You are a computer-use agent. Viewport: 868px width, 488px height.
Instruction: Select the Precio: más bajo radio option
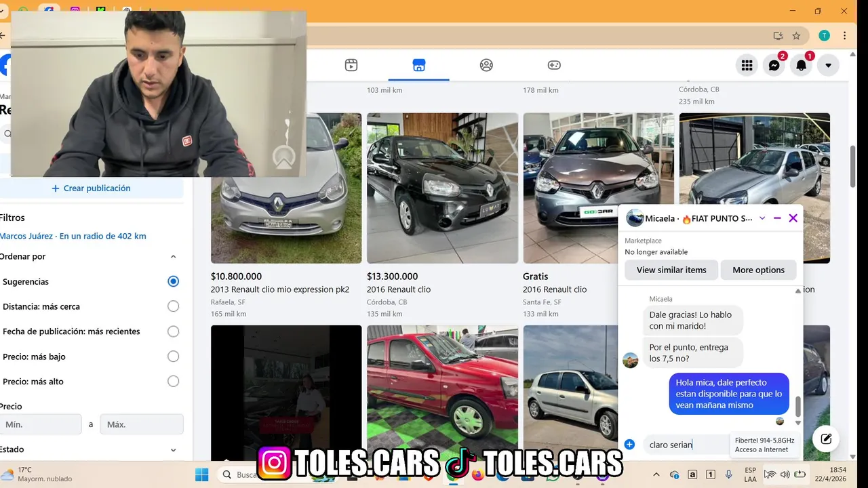173,357
